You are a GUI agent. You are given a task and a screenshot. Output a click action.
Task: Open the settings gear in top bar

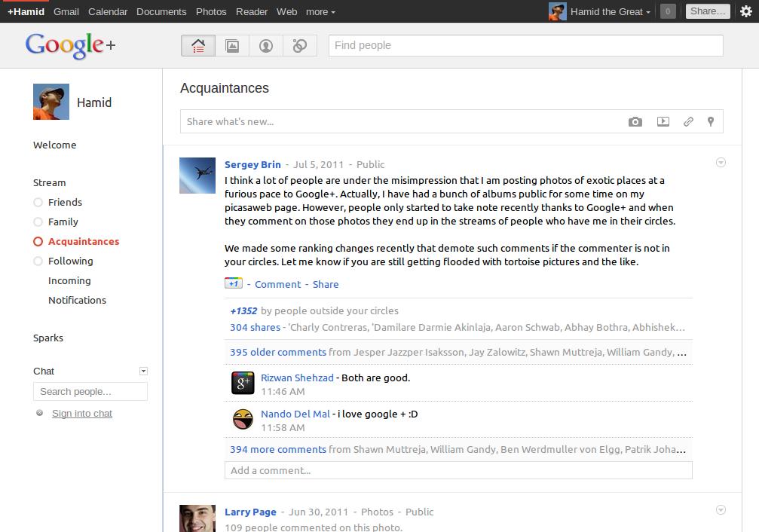point(746,11)
